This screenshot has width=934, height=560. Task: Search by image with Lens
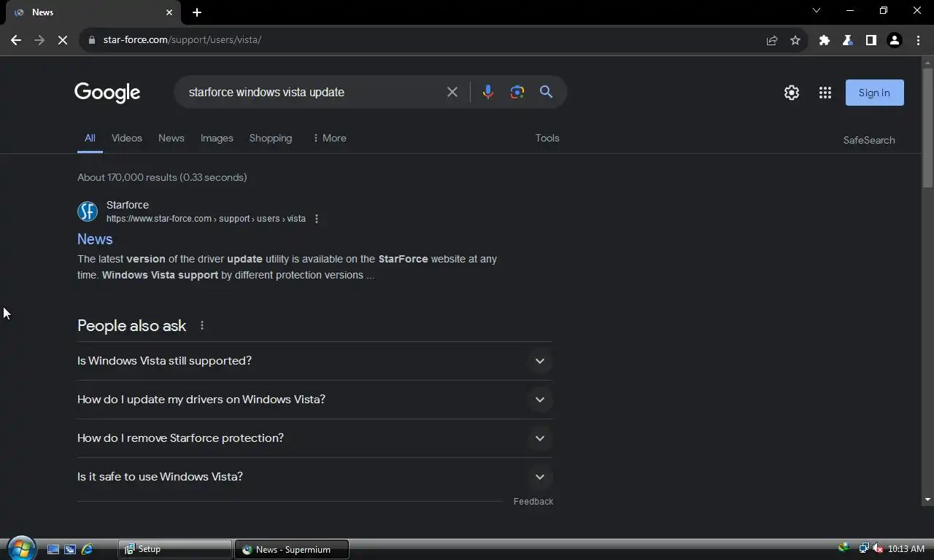[x=517, y=92]
